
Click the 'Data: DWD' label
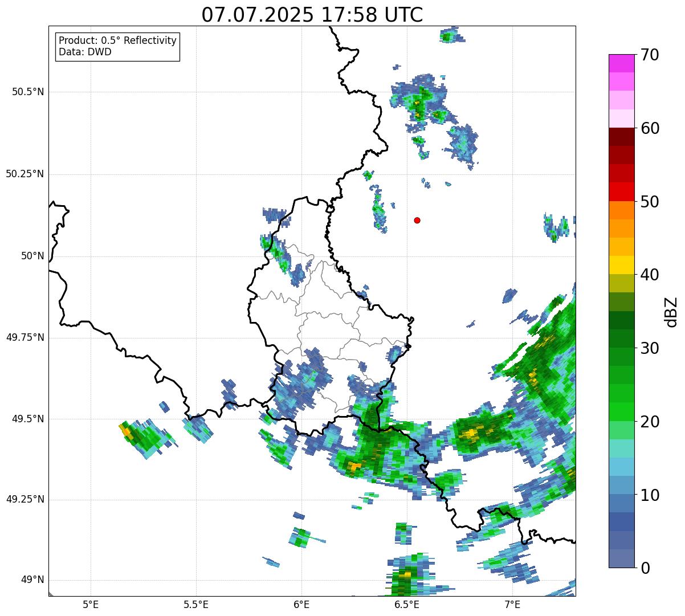pyautogui.click(x=85, y=52)
